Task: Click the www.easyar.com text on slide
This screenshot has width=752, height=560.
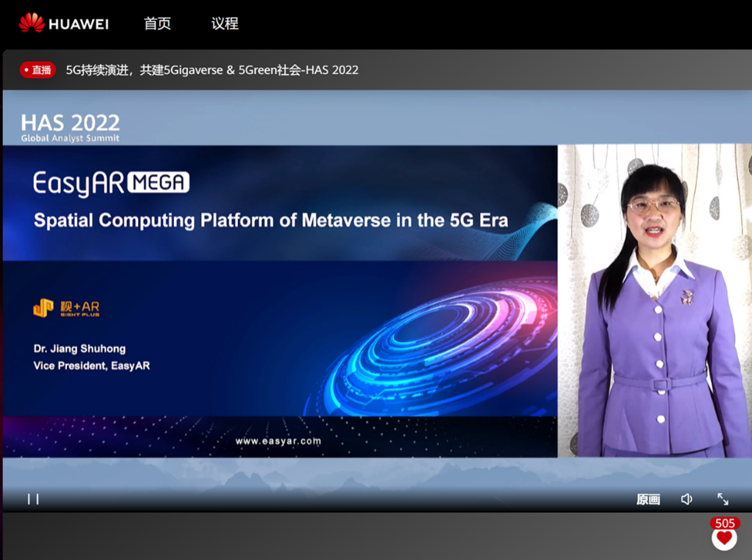Action: 278,441
